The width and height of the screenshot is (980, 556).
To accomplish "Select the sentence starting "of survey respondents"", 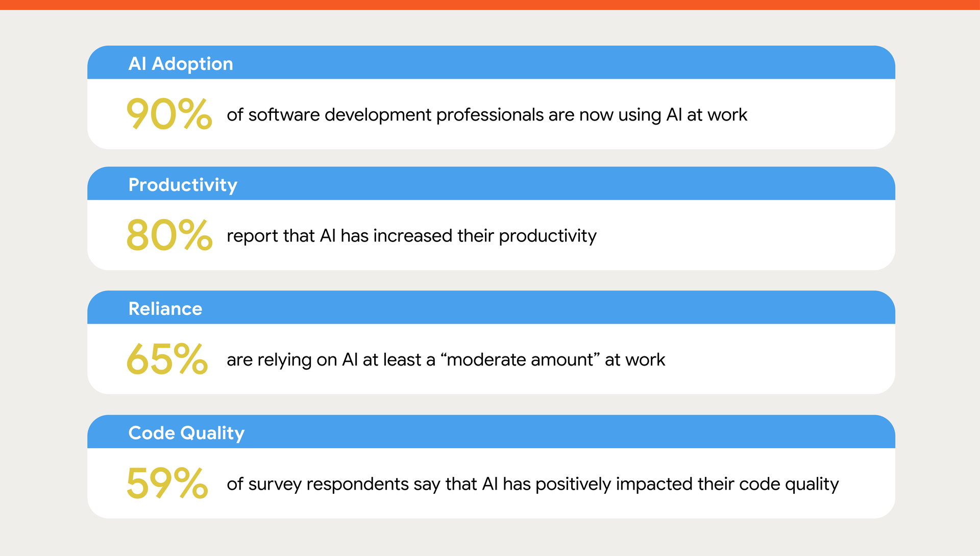I will pyautogui.click(x=532, y=484).
